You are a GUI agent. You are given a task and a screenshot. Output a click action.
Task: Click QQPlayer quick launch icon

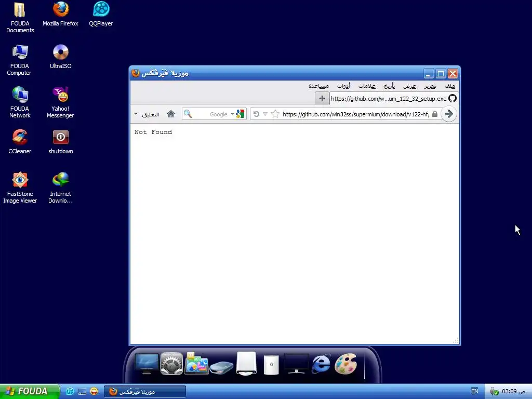coord(70,392)
